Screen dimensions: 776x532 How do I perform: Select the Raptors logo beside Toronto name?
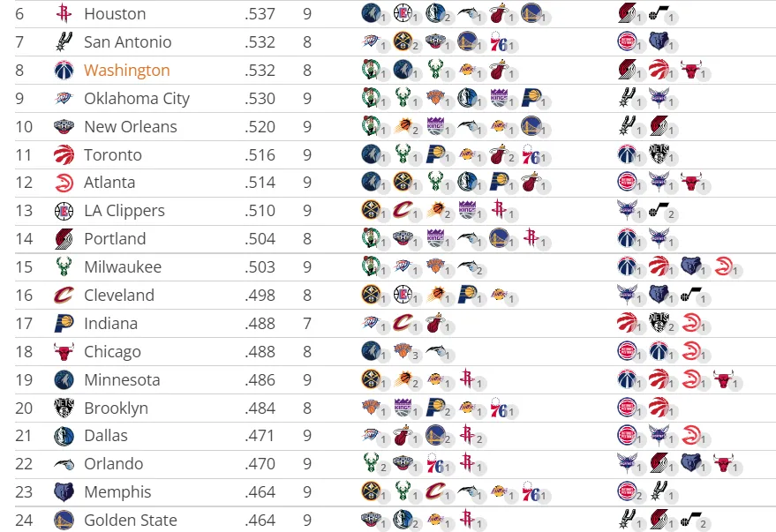pos(64,154)
